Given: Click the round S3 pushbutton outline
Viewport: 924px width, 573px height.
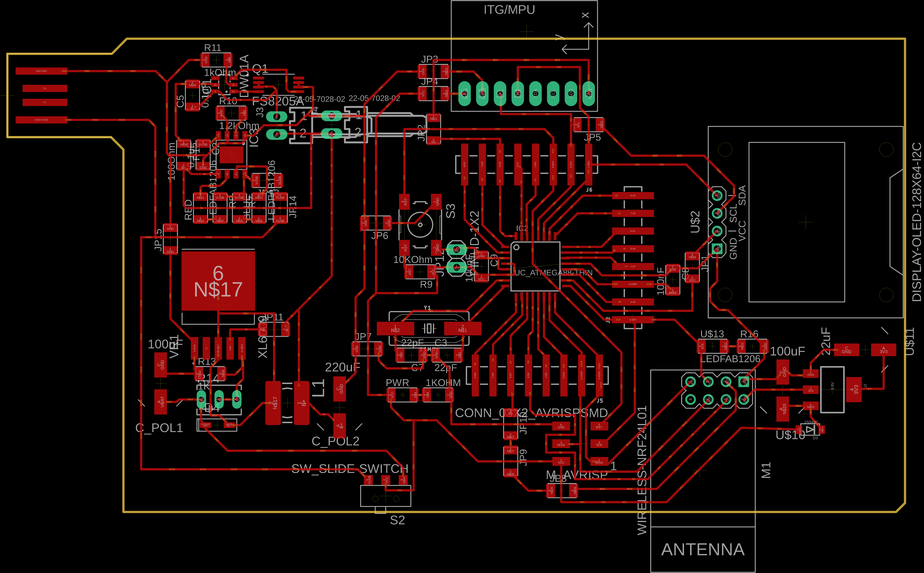Looking at the screenshot, I should tap(420, 225).
